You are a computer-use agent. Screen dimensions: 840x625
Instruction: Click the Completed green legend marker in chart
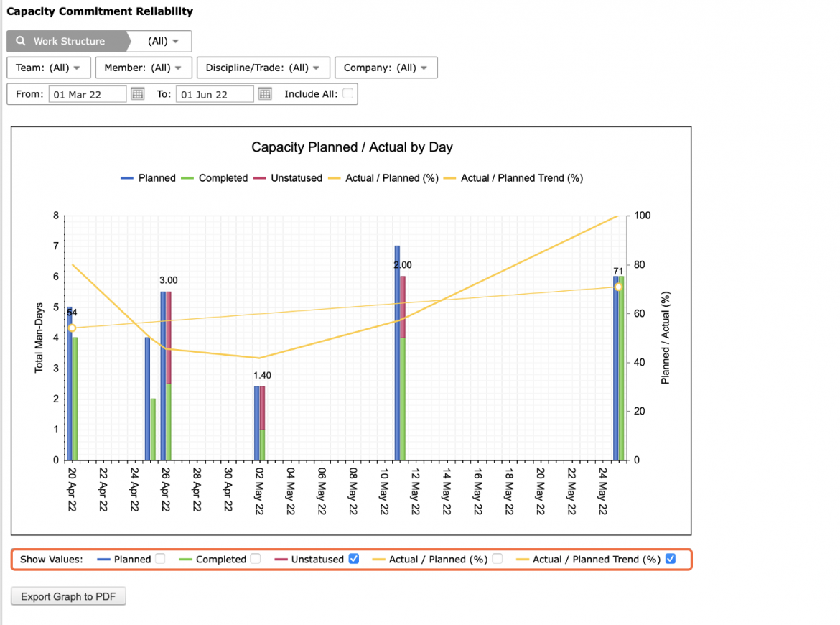(x=187, y=178)
